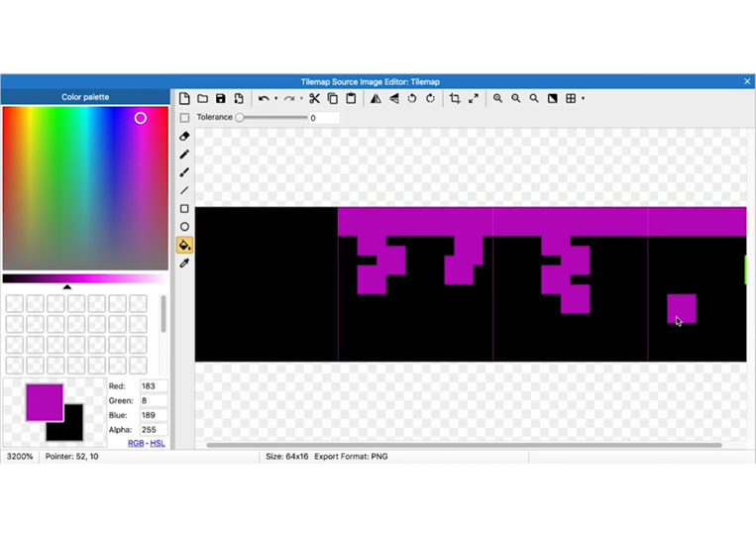The height and width of the screenshot is (536, 756).
Task: Click the Alpha value field
Action: pos(154,429)
